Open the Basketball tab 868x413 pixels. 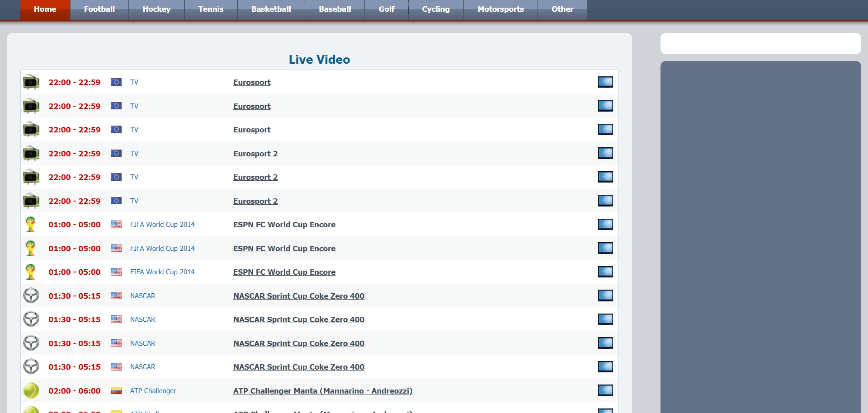pyautogui.click(x=271, y=9)
